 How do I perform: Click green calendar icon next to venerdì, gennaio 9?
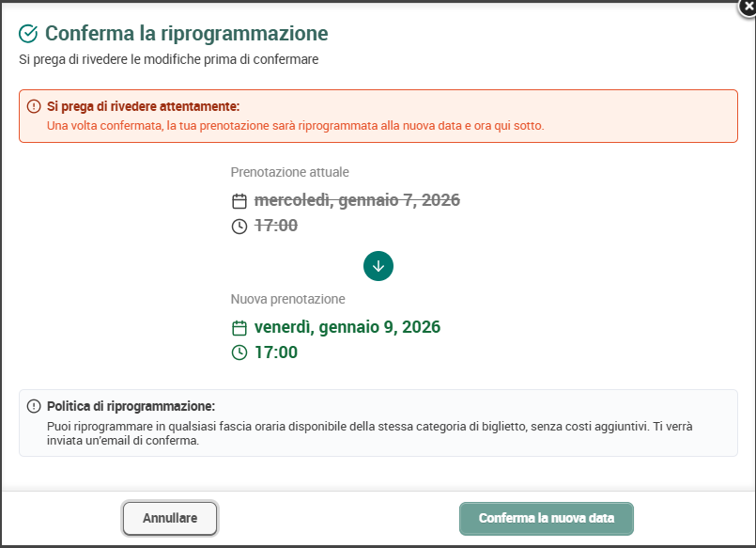tap(239, 328)
